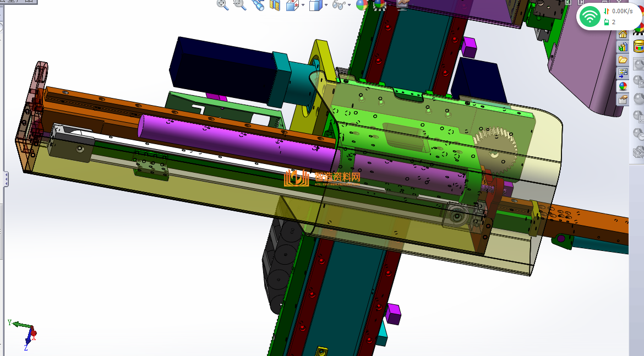Expand the View Orientation dropdown arrow
The image size is (644, 356).
click(303, 6)
